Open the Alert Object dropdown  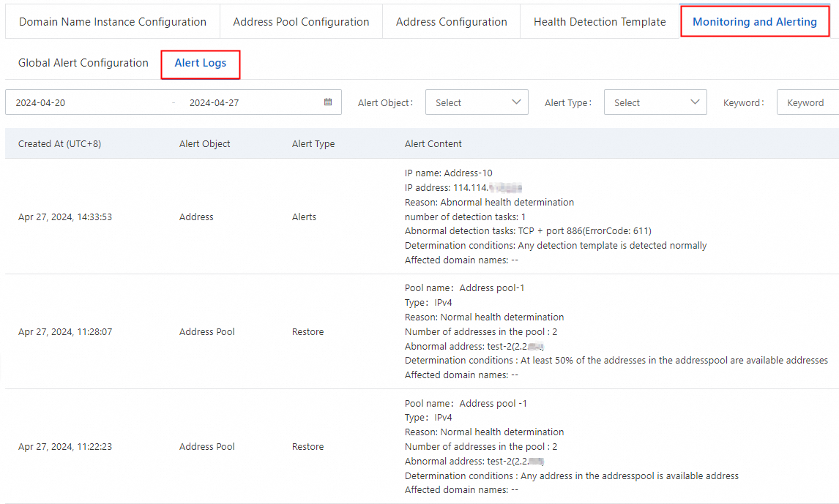pos(476,102)
